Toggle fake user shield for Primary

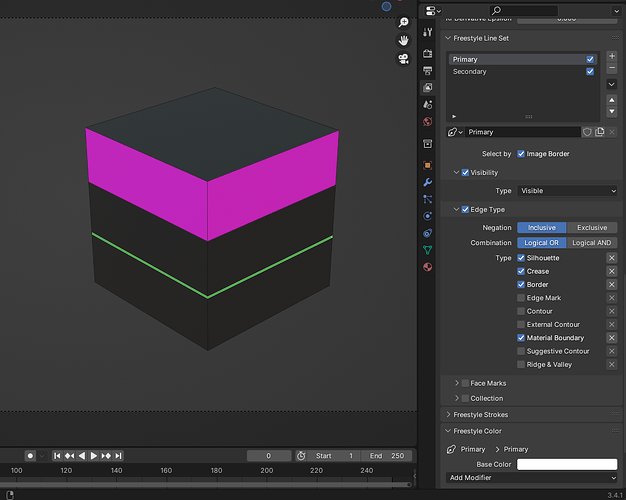click(x=587, y=132)
